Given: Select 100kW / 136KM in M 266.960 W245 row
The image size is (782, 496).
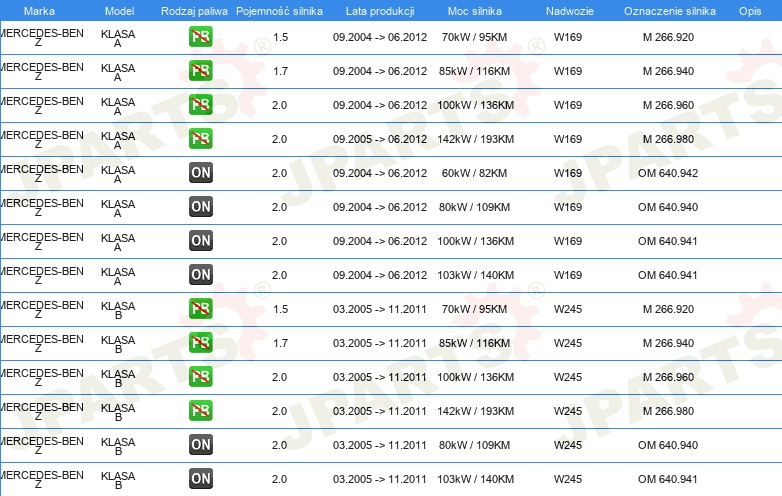Looking at the screenshot, I should coord(475,377).
